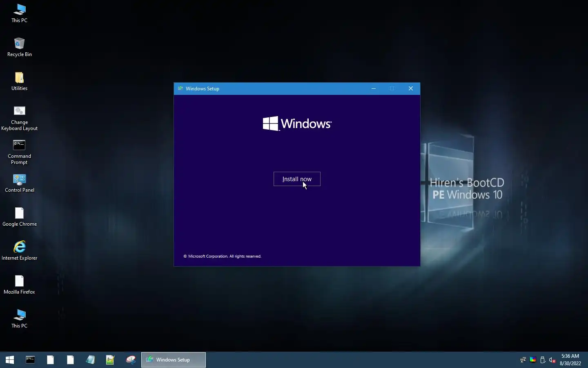This screenshot has width=588, height=368.
Task: Open the clock showing 5:36 AM
Action: pyautogui.click(x=570, y=360)
